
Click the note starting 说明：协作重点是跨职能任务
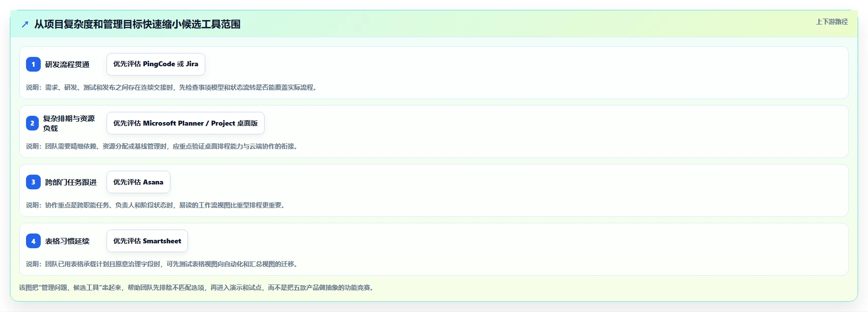pyautogui.click(x=157, y=205)
